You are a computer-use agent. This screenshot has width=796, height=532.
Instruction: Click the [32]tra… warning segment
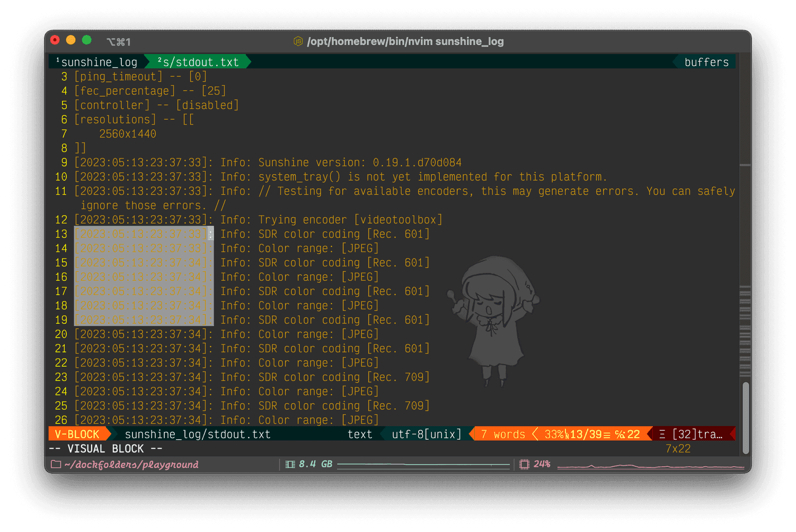tap(697, 435)
